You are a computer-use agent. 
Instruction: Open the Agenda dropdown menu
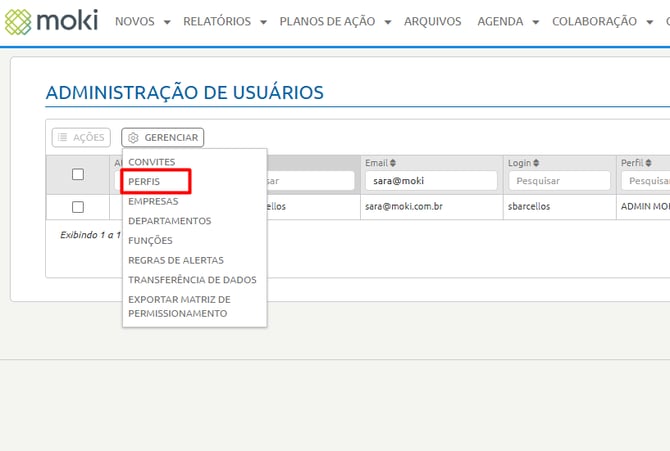(x=508, y=21)
